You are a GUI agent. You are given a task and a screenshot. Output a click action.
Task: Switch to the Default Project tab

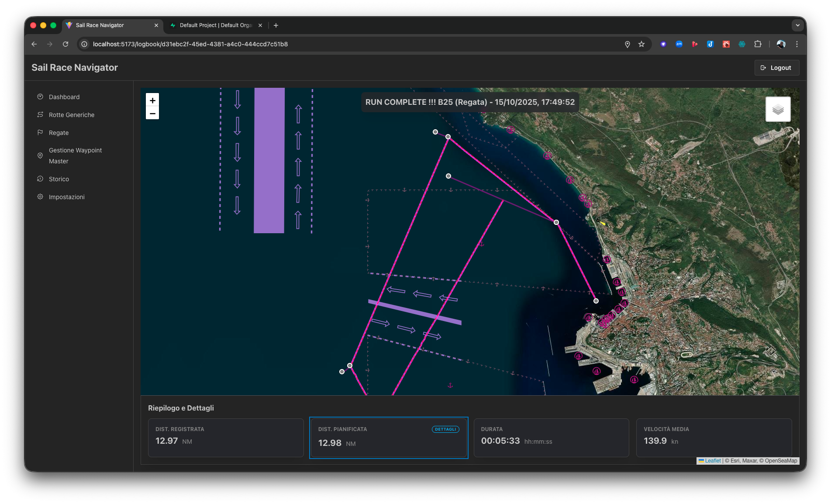[215, 25]
